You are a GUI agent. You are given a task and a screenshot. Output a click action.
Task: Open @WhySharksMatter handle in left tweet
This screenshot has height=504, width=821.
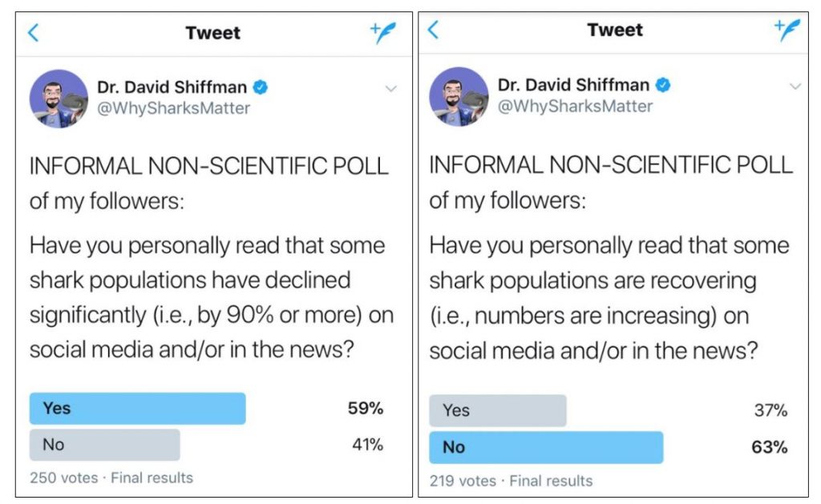point(173,108)
